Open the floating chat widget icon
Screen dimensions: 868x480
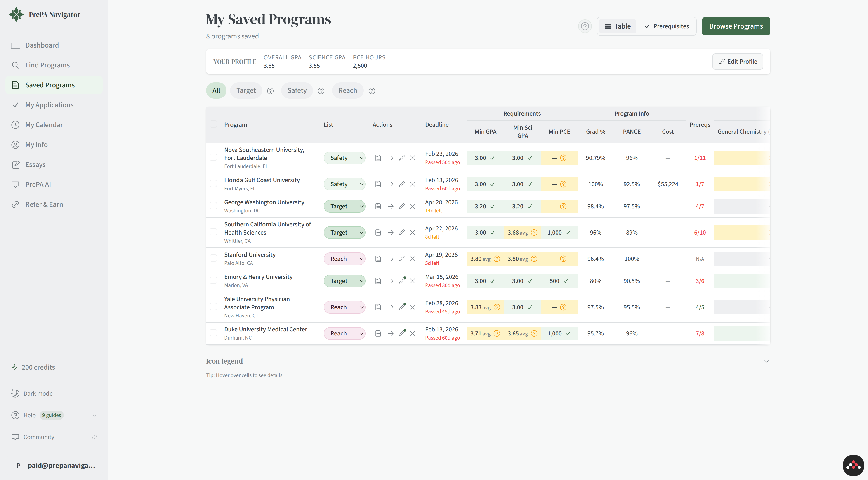click(853, 466)
